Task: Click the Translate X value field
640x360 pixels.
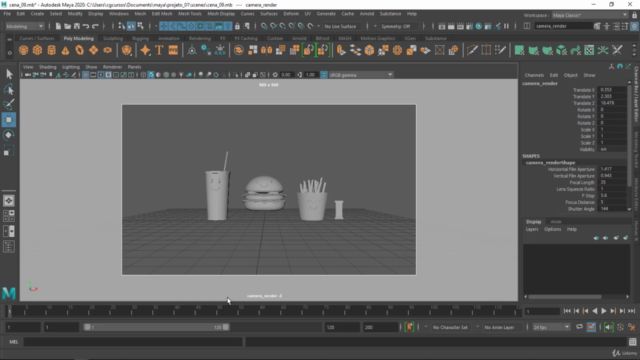Action: pos(612,90)
